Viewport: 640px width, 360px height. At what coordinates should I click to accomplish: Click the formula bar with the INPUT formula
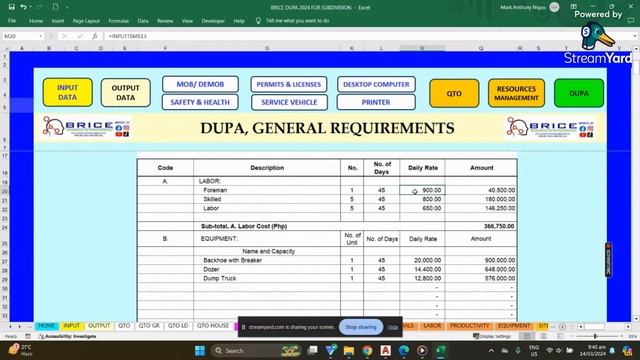[367, 36]
